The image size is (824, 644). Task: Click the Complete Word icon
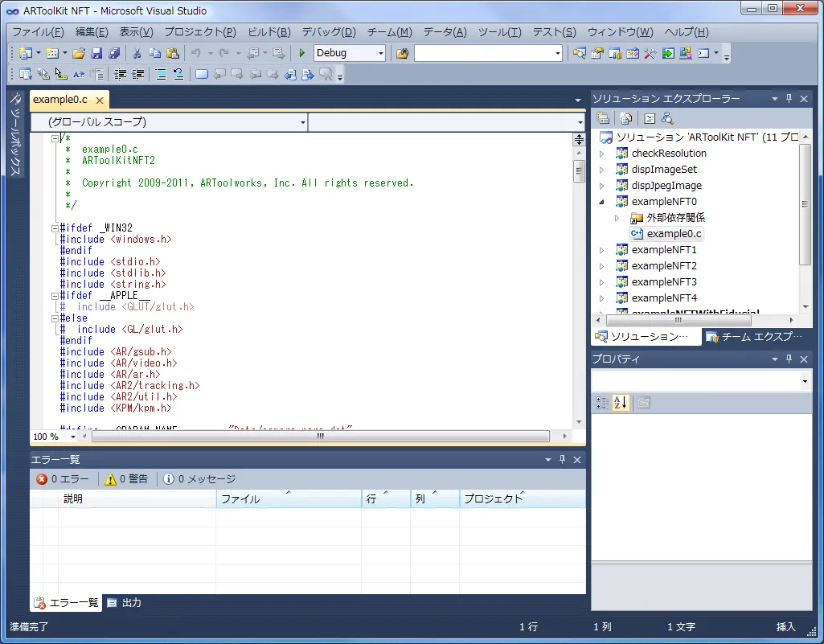(79, 74)
